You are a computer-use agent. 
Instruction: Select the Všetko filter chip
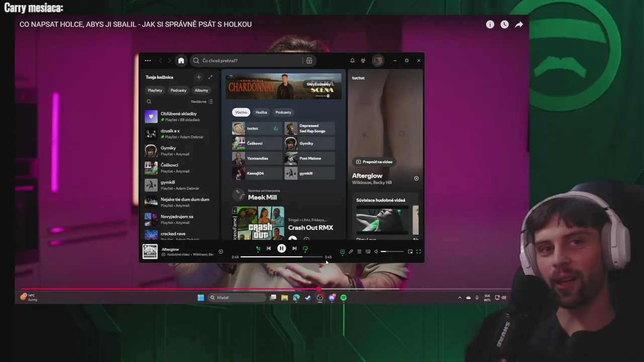click(241, 112)
